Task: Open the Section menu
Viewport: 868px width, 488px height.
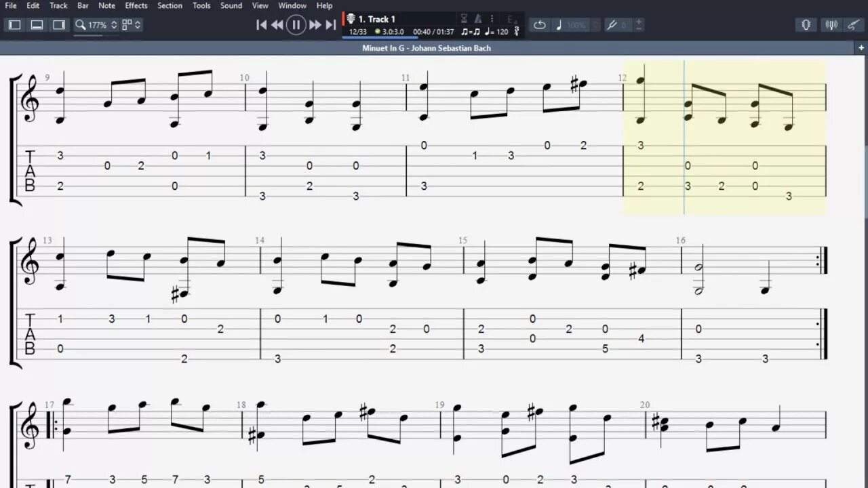Action: click(x=170, y=5)
